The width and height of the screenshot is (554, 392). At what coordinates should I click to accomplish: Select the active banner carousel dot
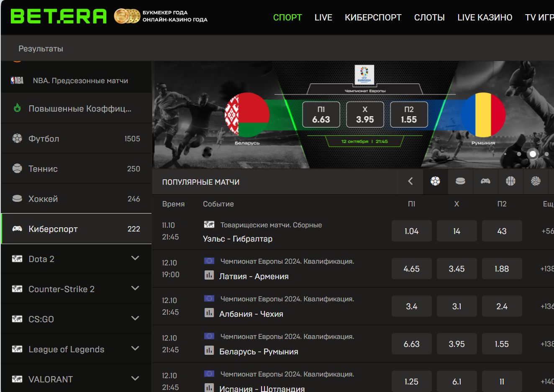tap(533, 154)
